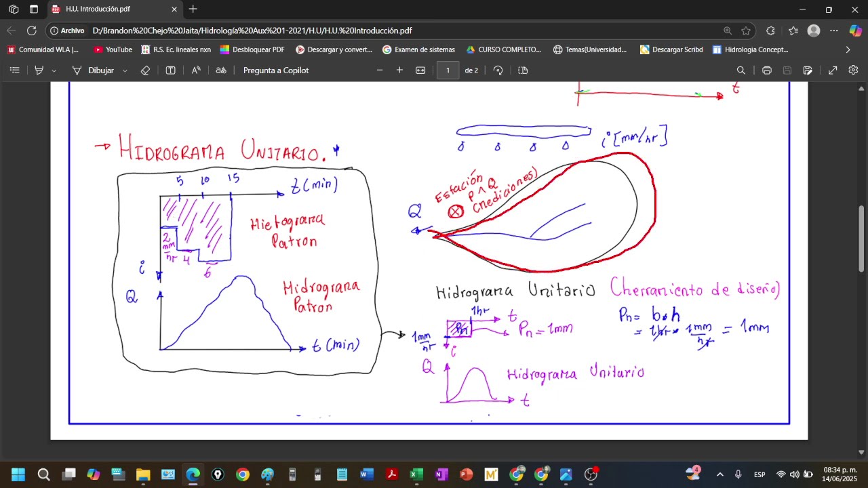The height and width of the screenshot is (488, 868).
Task: Activate the Dibujar draw tool
Action: [93, 70]
